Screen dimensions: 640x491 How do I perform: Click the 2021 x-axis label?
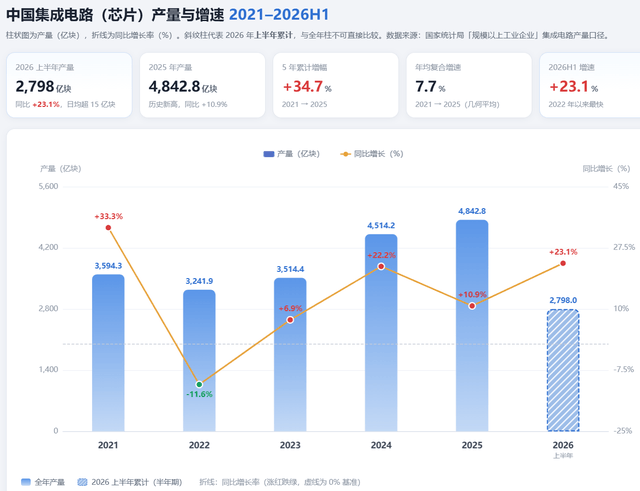(x=108, y=445)
